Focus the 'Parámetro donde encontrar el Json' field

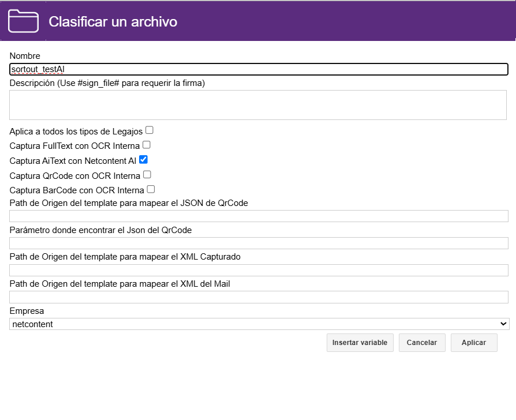258,243
